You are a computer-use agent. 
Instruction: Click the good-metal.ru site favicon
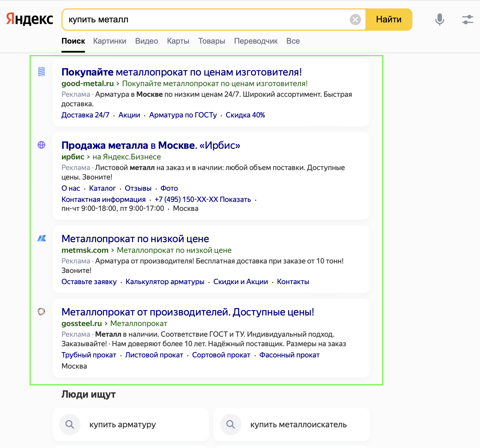(41, 72)
